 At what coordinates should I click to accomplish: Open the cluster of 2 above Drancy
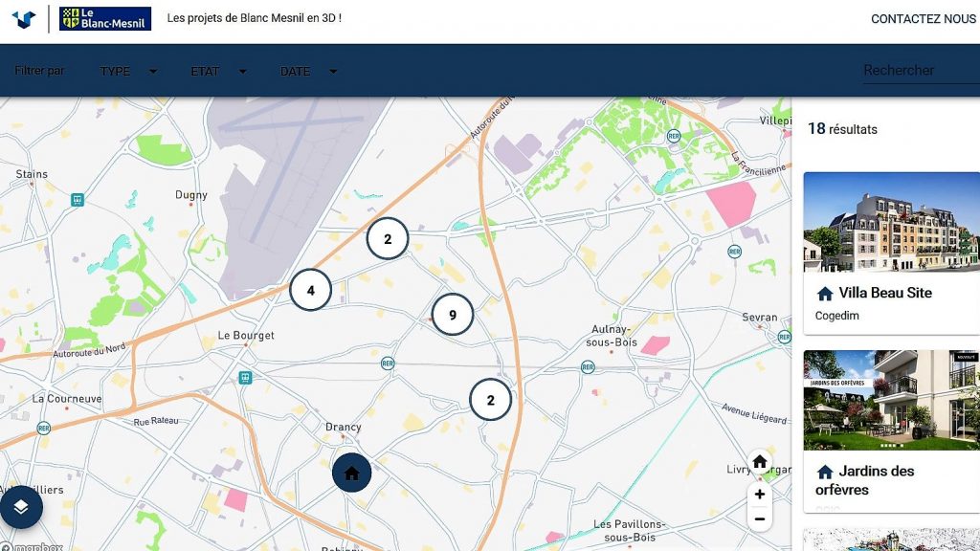click(491, 400)
